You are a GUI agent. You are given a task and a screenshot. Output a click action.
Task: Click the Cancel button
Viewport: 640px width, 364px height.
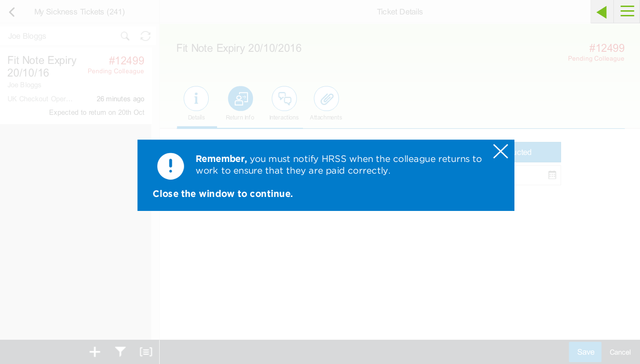[x=620, y=352]
